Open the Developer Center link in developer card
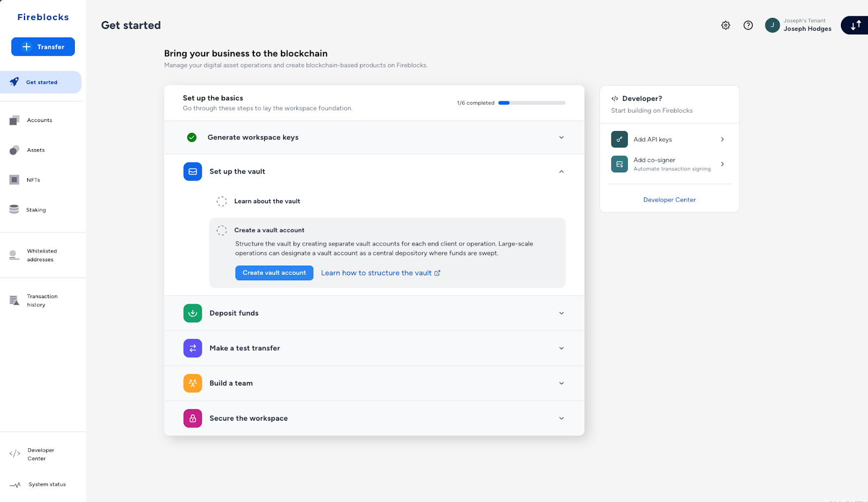This screenshot has height=502, width=868. tap(669, 199)
